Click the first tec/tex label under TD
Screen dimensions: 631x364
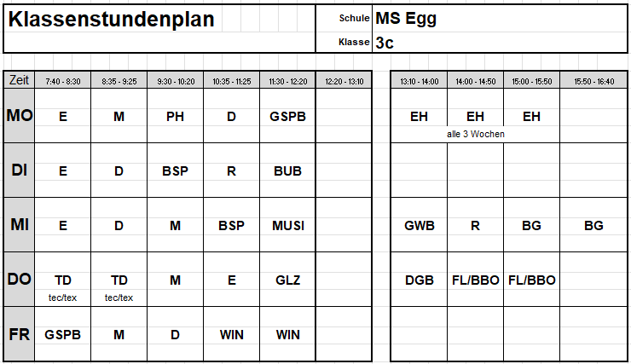point(62,298)
